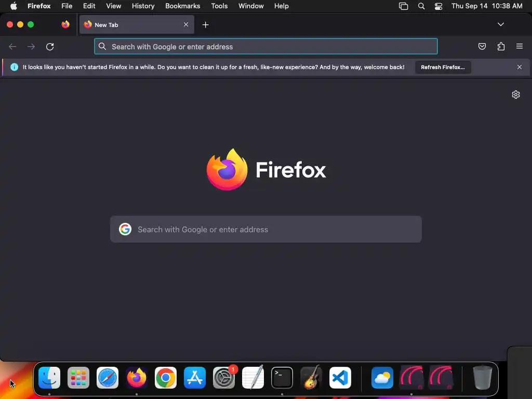Image resolution: width=532 pixels, height=399 pixels.
Task: Open Weather app from the Dock
Action: [382, 378]
